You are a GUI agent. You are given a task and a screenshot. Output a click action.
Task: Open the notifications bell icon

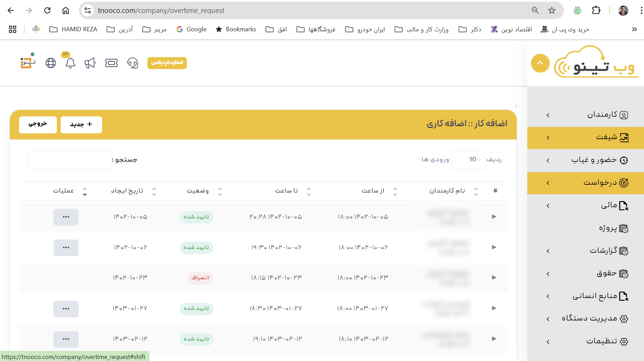point(70,63)
